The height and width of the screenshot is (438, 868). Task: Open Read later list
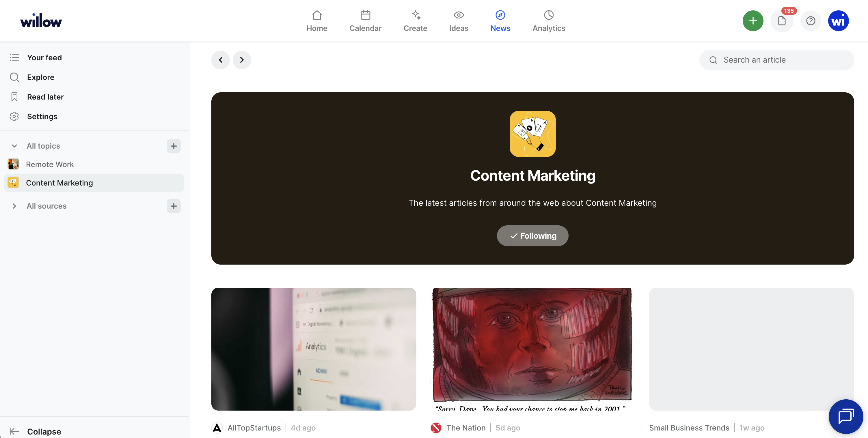click(x=45, y=97)
